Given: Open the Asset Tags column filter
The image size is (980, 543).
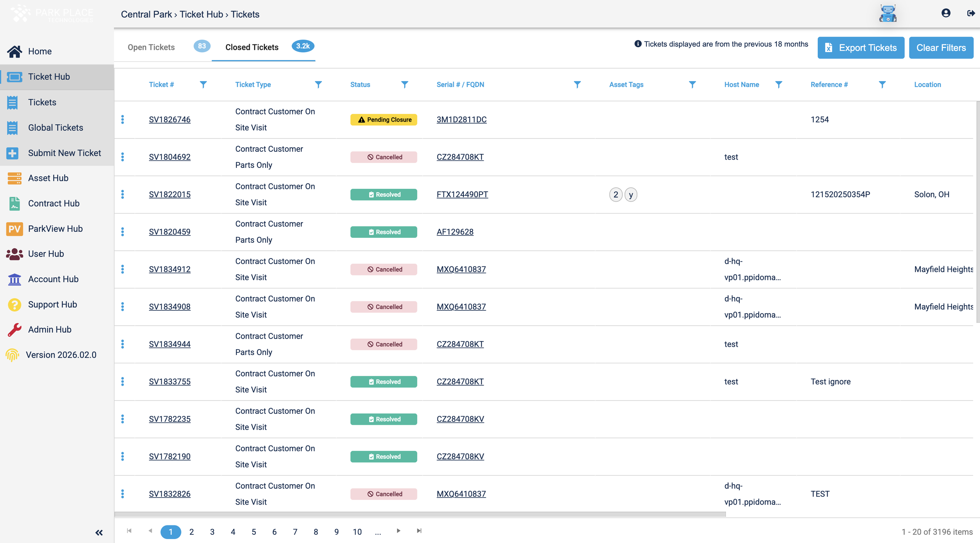Looking at the screenshot, I should coord(692,85).
